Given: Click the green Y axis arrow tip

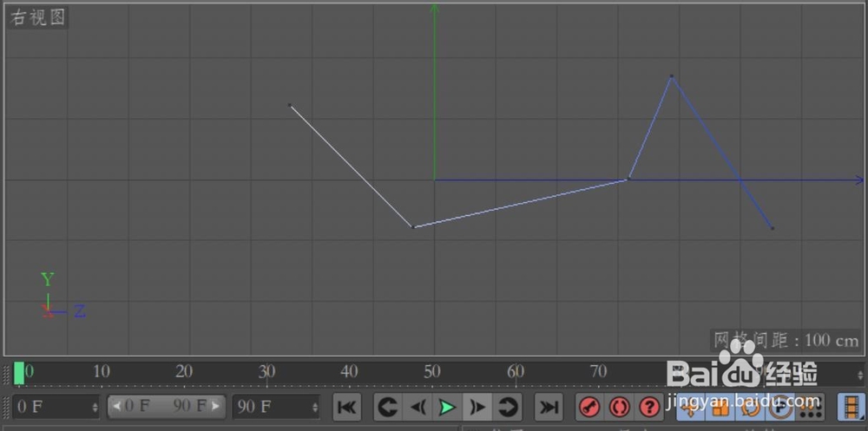Looking at the screenshot, I should [435, 8].
